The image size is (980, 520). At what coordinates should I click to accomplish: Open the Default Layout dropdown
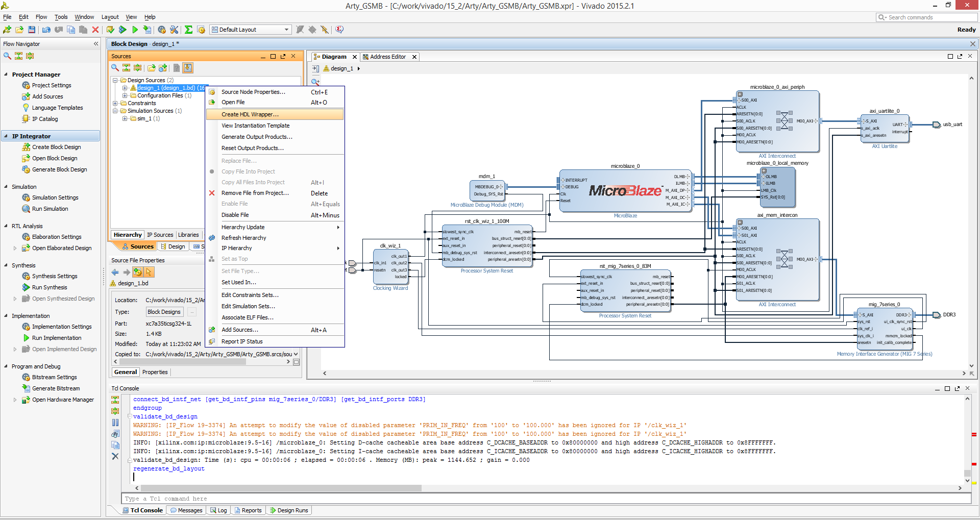click(251, 30)
